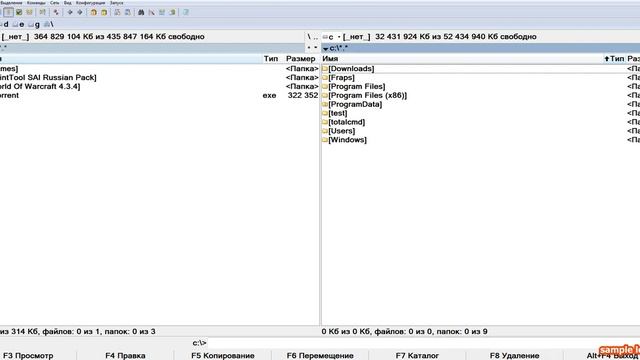This screenshot has height=360, width=640.
Task: Open left panel favorites asterisk button
Action: [x=309, y=48]
